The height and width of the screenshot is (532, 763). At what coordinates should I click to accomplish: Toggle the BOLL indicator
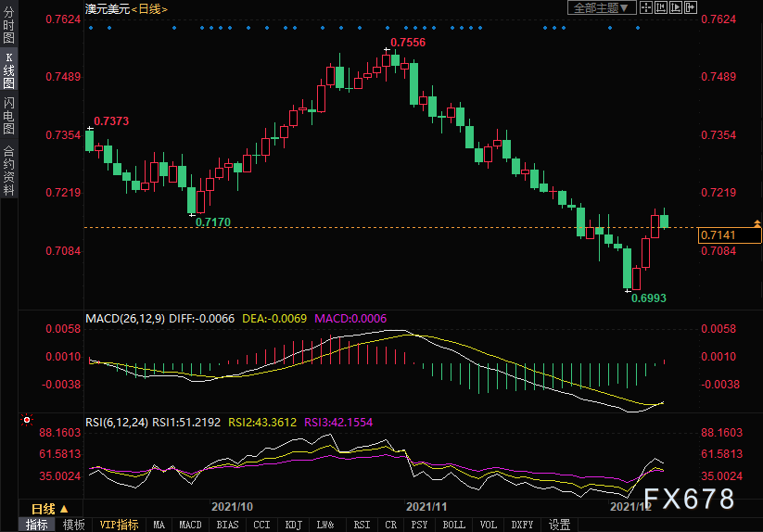pyautogui.click(x=453, y=525)
